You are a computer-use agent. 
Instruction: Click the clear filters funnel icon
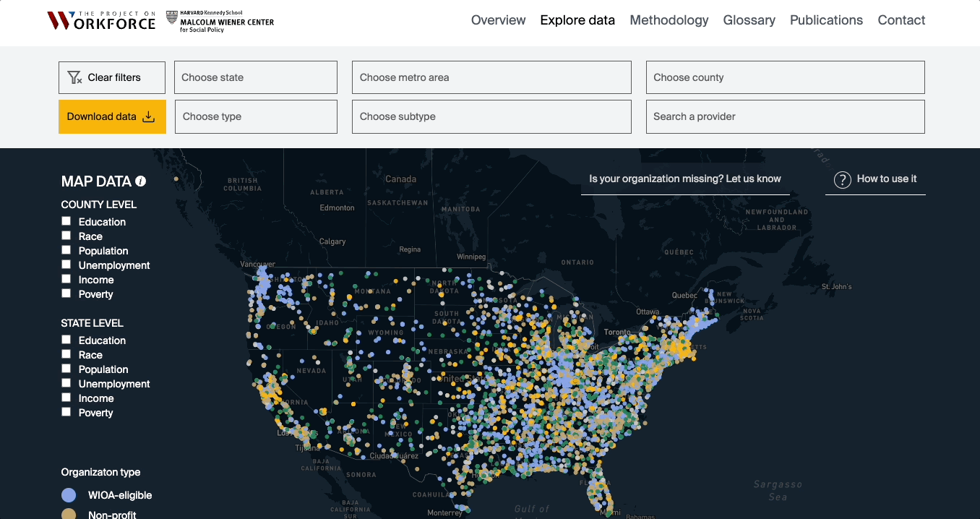point(74,77)
